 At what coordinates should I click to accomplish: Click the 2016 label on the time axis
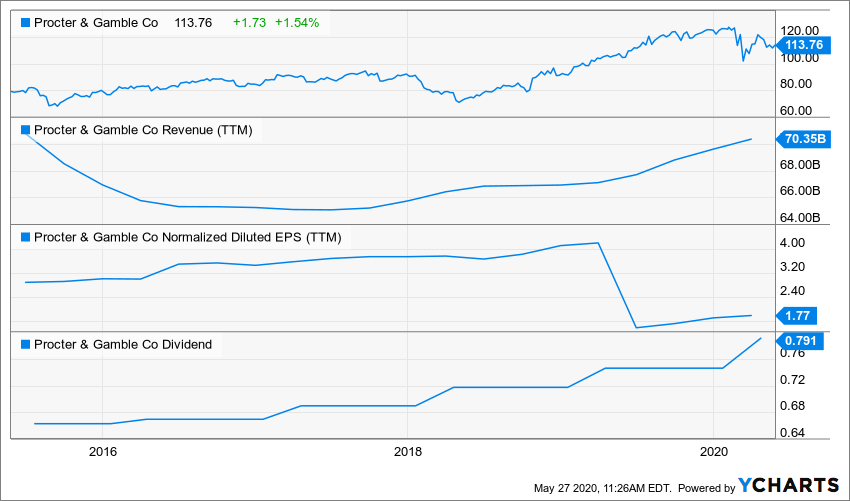tap(102, 452)
